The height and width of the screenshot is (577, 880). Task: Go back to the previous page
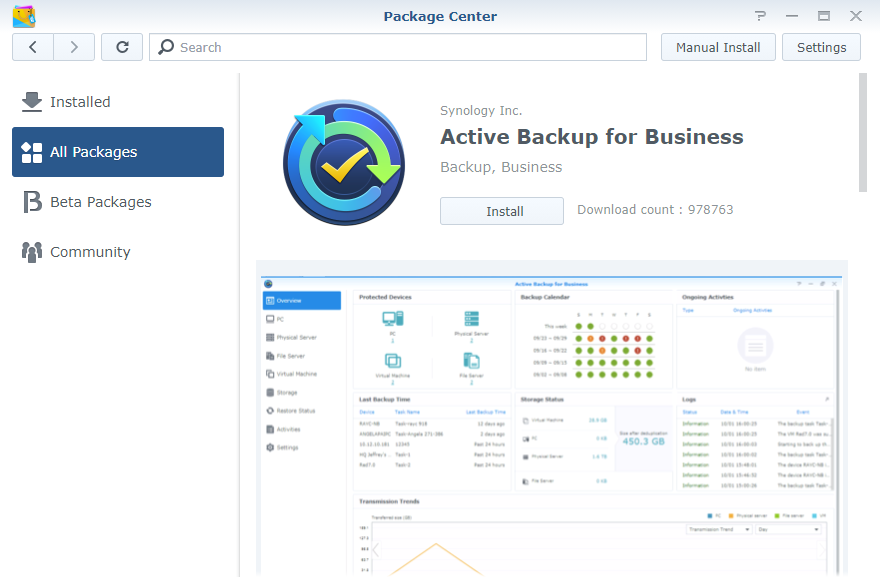click(33, 47)
